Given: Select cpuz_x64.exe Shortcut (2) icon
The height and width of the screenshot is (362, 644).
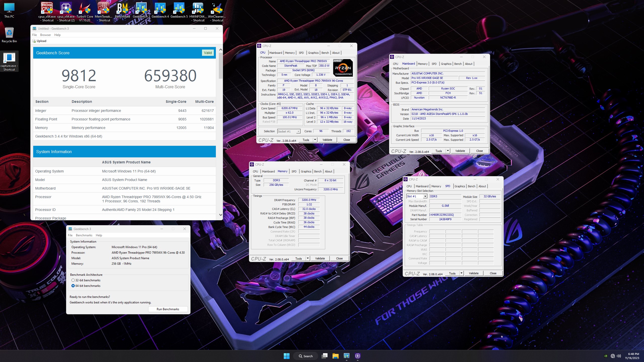Looking at the screenshot, I should 66,12.
